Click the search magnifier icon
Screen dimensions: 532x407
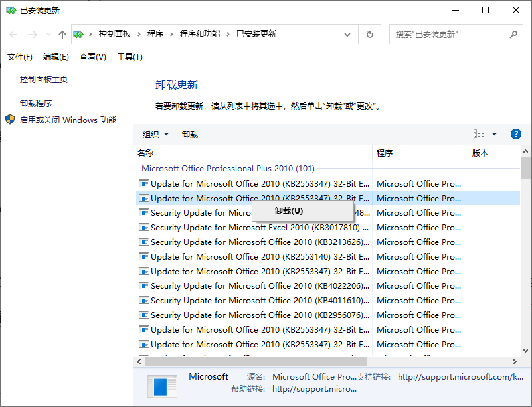pos(513,35)
